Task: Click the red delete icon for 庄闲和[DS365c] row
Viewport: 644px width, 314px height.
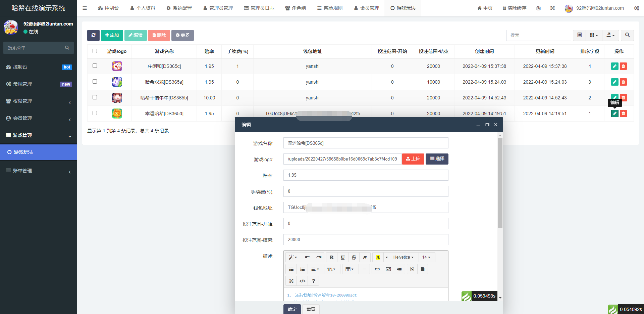Action: click(x=623, y=66)
